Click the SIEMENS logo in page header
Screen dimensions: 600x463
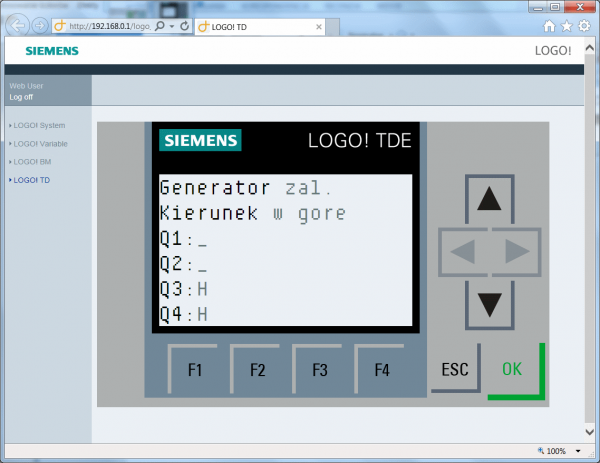tap(52, 51)
